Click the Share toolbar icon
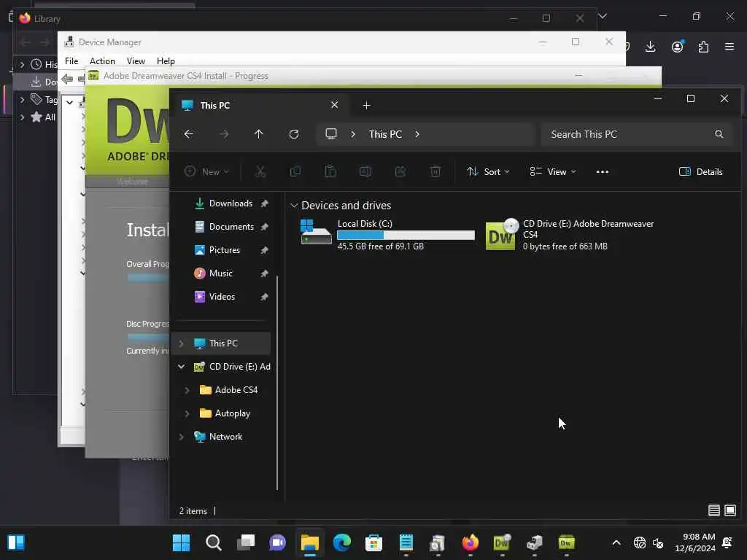The width and height of the screenshot is (747, 560). [x=400, y=171]
